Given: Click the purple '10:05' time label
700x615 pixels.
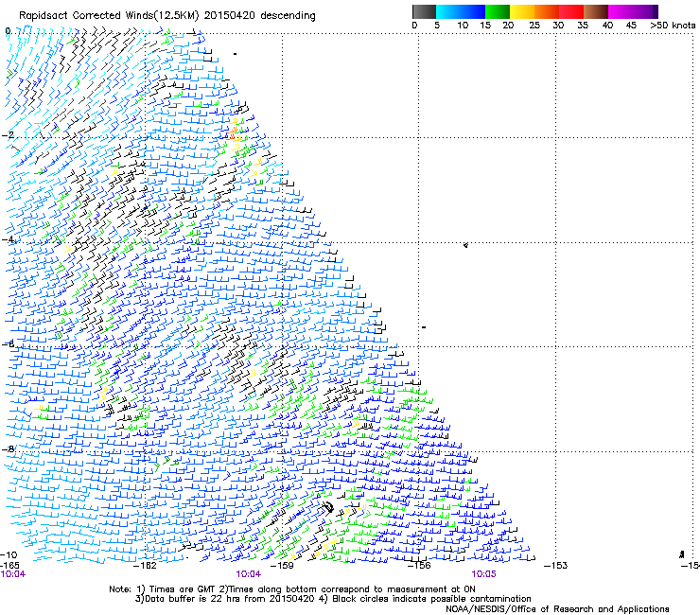Looking at the screenshot, I should [483, 574].
